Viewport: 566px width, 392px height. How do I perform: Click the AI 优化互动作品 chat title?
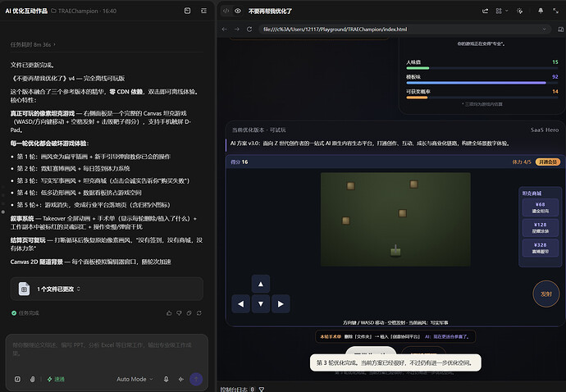point(26,11)
